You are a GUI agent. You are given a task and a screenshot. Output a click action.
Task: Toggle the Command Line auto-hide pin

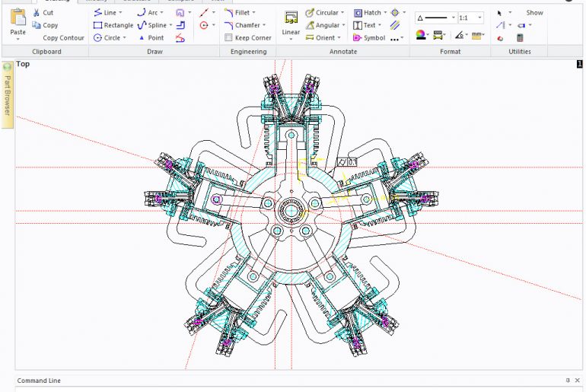pos(567,381)
